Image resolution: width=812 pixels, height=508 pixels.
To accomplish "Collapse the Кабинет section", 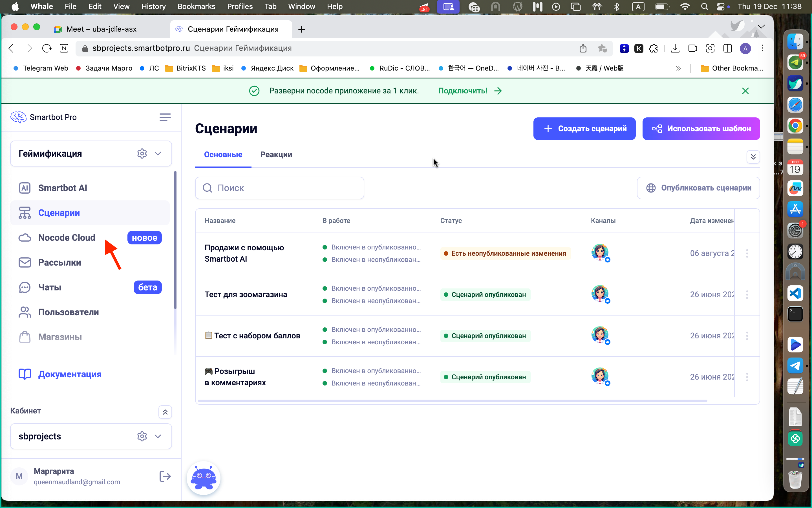I will coord(165,412).
